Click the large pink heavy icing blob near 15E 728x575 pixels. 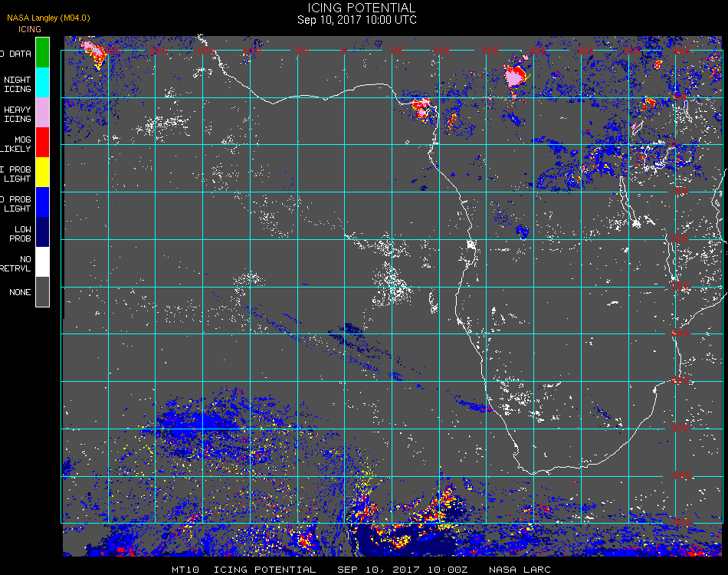(514, 76)
